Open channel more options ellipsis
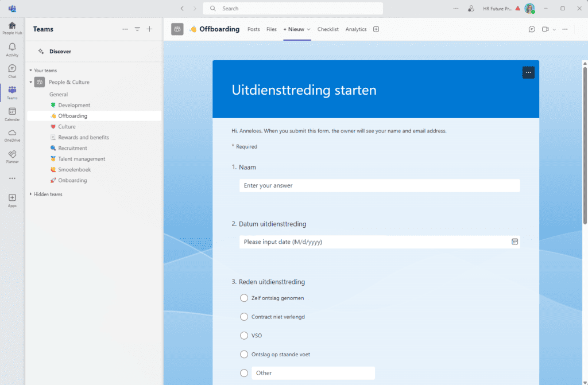 [x=565, y=29]
